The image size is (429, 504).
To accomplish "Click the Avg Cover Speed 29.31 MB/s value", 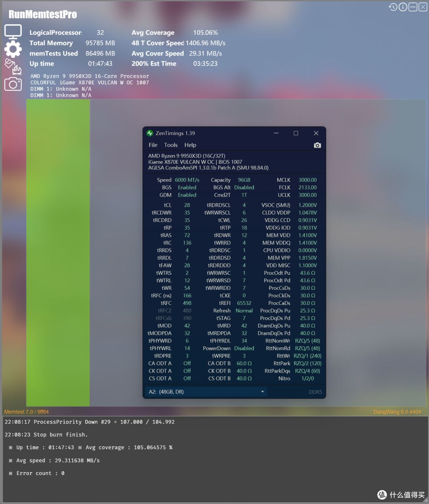I will (205, 53).
